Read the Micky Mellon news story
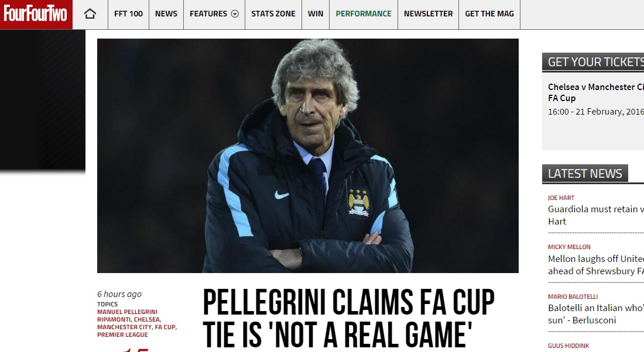Image resolution: width=644 pixels, height=352 pixels. pos(595,265)
